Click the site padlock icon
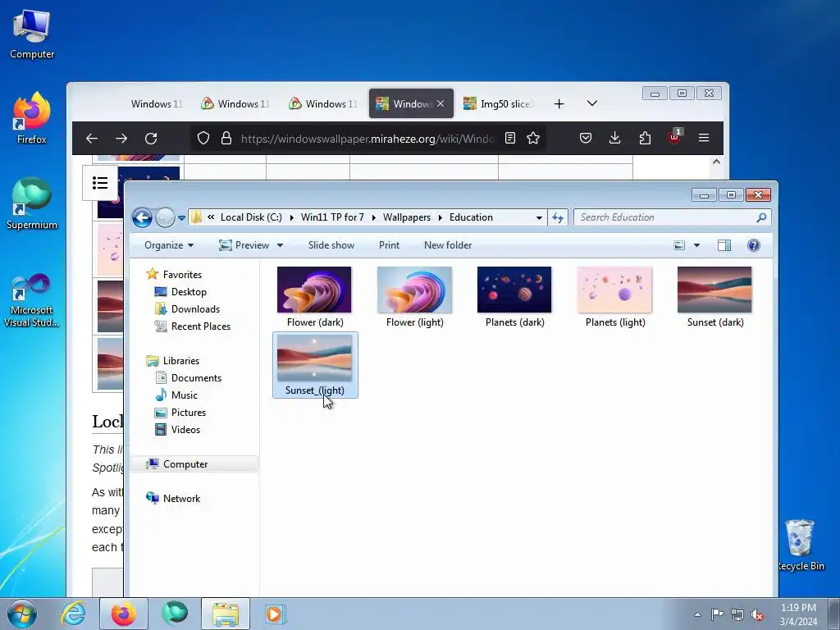The image size is (840, 630). (x=226, y=138)
